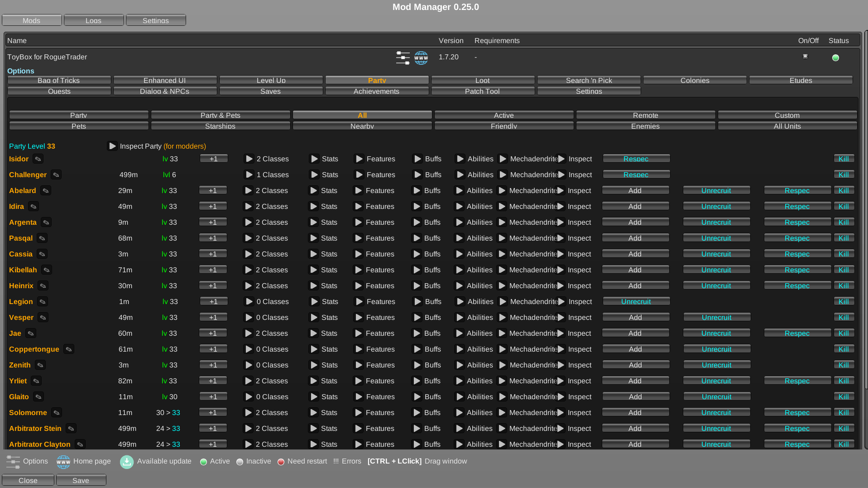The image size is (868, 488).
Task: Click edit pencil next to Legion
Action: coord(43,302)
